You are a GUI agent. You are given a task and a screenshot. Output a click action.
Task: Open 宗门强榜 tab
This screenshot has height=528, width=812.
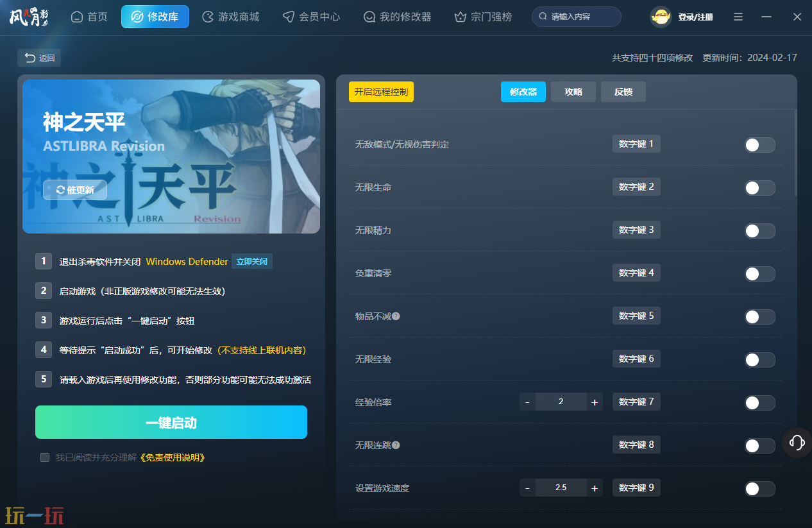click(483, 17)
